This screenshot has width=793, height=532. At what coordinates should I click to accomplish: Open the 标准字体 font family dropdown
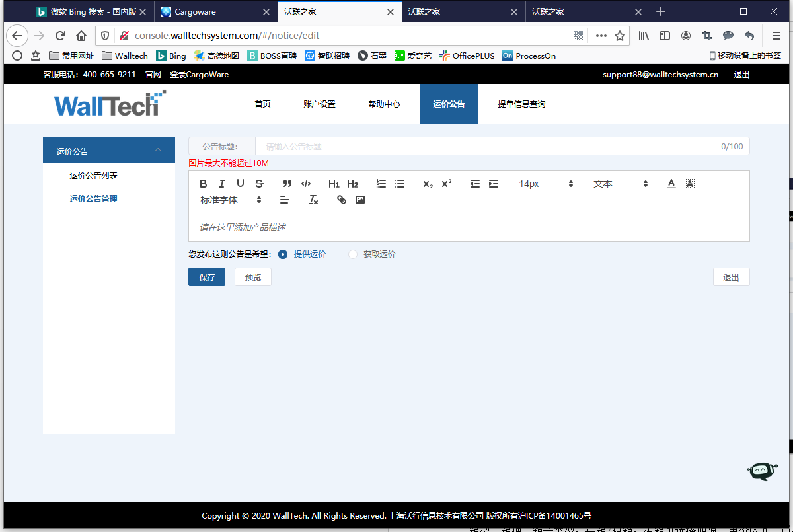tap(231, 200)
